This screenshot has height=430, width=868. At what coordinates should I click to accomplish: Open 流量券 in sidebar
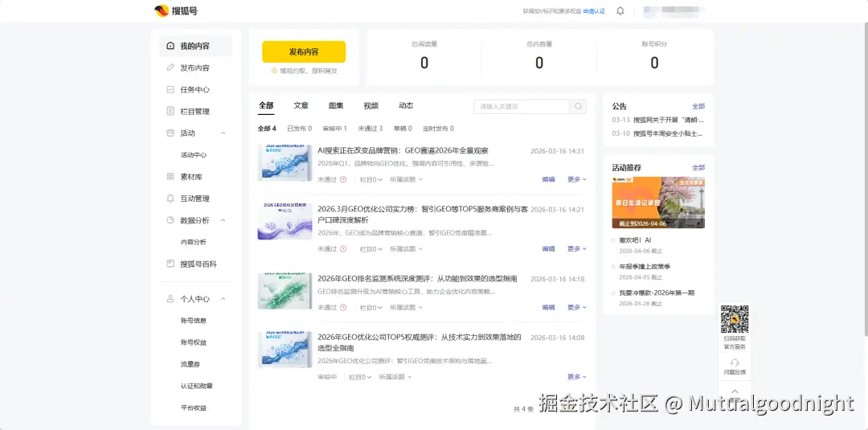(x=190, y=364)
